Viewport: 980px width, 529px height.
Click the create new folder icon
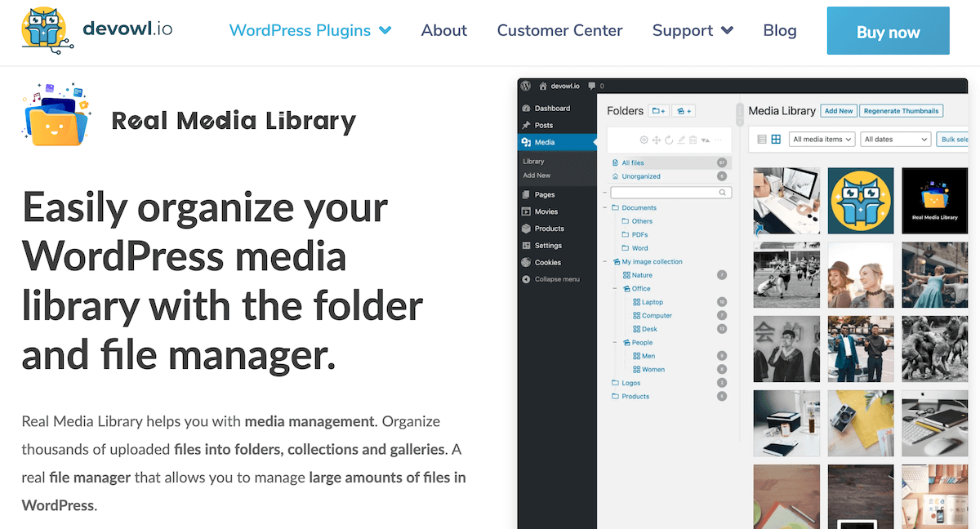point(657,109)
